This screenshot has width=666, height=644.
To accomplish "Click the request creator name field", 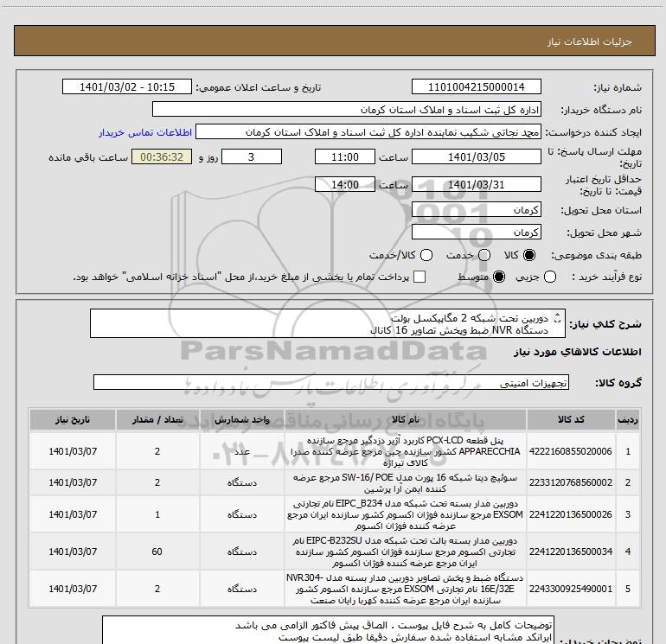I will pyautogui.click(x=368, y=132).
